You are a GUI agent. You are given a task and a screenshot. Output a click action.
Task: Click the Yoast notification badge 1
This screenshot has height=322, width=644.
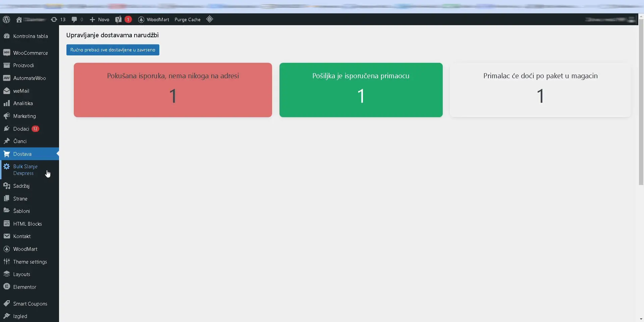tap(128, 19)
